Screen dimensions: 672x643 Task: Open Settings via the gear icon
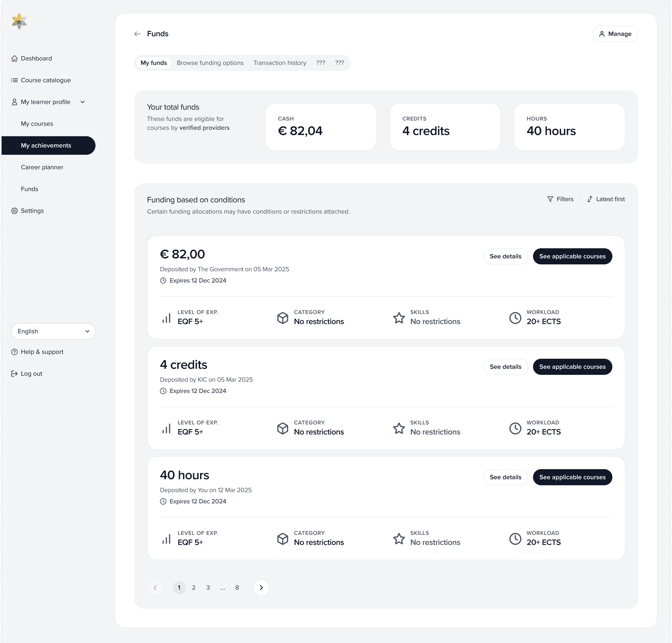tap(15, 211)
